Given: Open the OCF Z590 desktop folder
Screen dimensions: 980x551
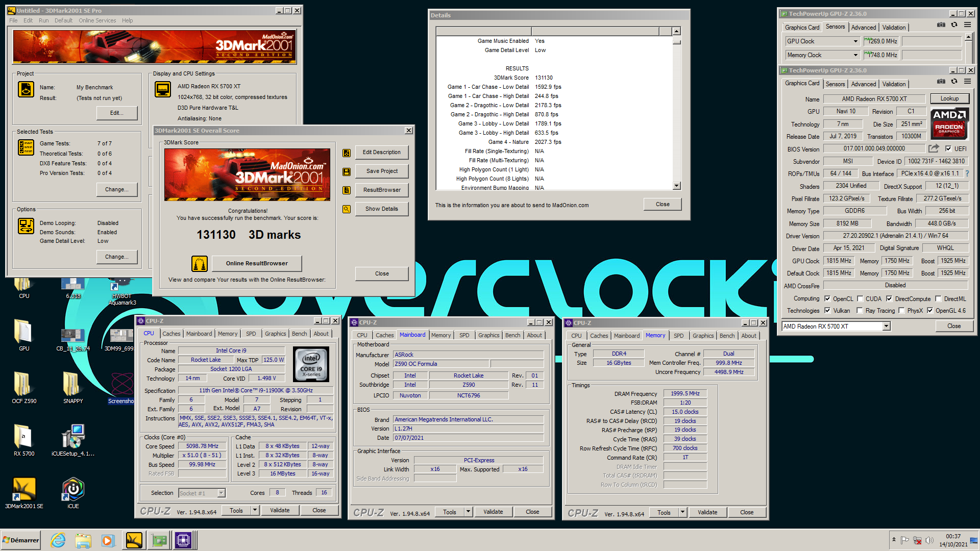Looking at the screenshot, I should 24,388.
